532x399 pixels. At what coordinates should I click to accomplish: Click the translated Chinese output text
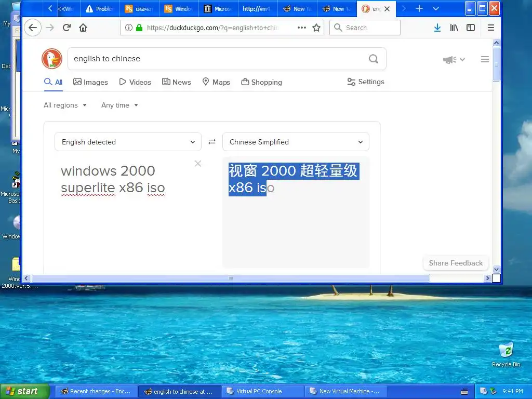[294, 179]
